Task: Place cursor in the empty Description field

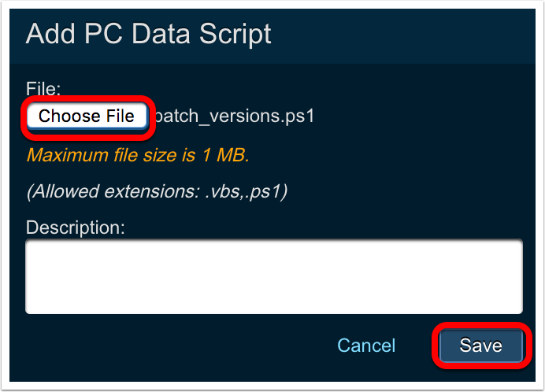Action: pyautogui.click(x=273, y=276)
